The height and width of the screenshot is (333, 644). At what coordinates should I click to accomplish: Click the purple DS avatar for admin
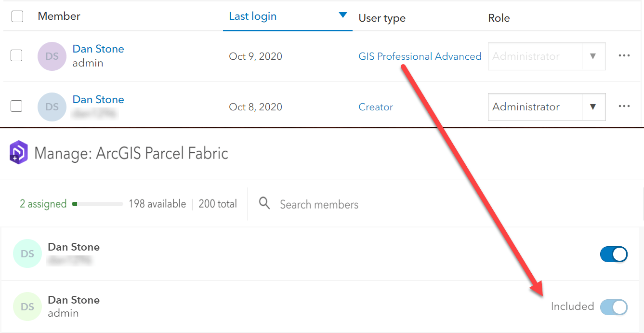tap(52, 56)
